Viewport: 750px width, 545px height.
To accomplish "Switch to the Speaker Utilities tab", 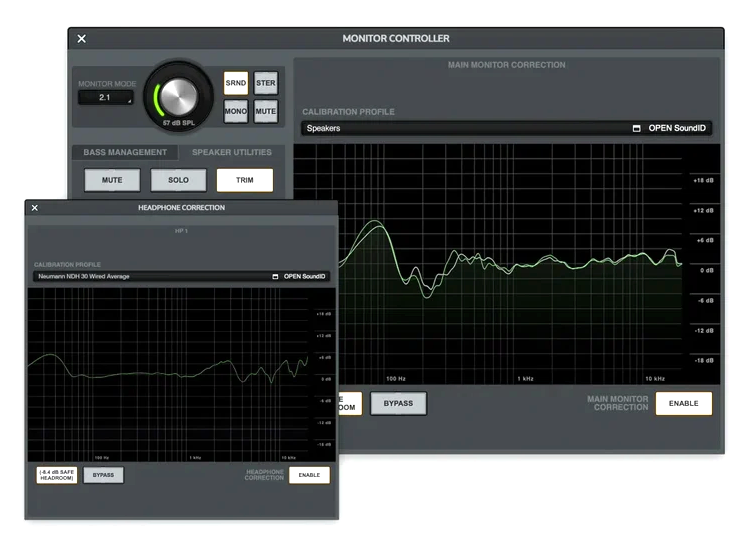I will coord(232,152).
